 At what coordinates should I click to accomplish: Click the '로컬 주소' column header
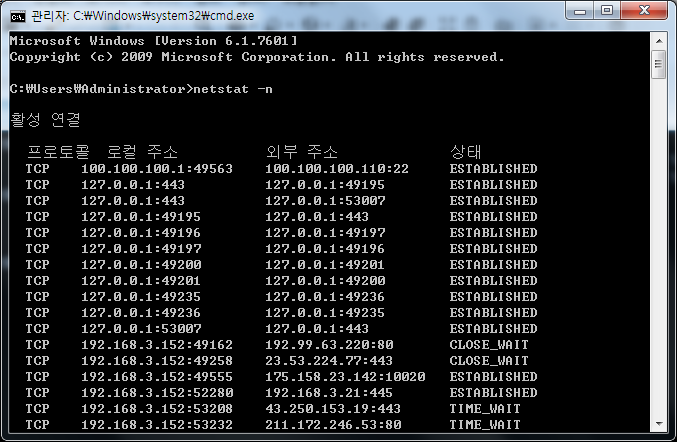tap(142, 152)
